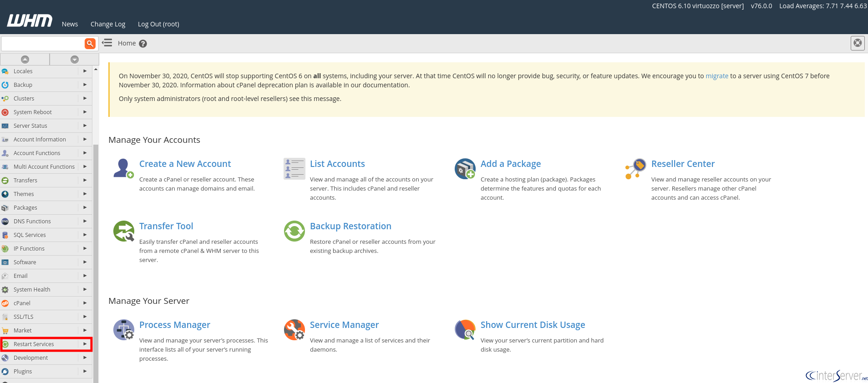Click the Themes sidebar icon

(5, 194)
